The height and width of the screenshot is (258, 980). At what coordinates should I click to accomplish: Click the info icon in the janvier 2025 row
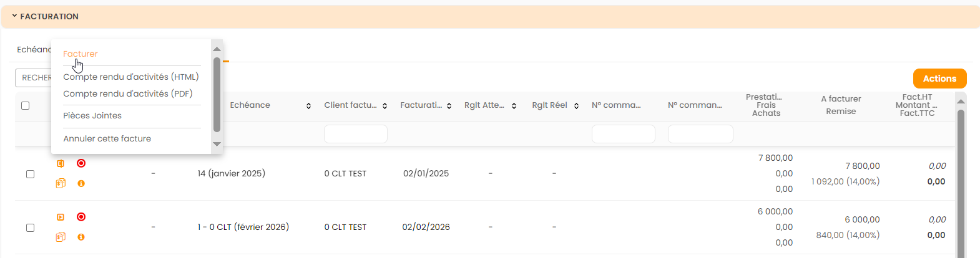click(81, 184)
